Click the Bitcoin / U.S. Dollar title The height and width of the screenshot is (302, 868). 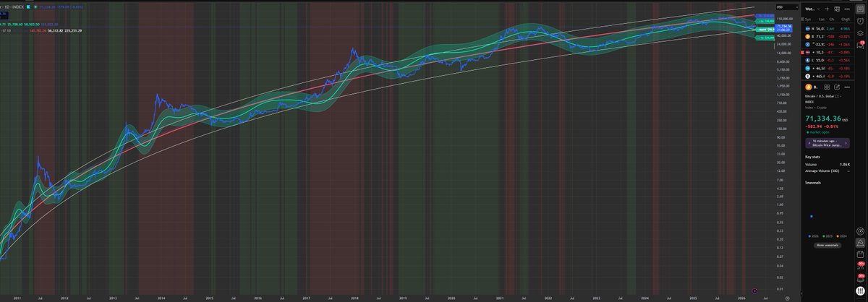point(820,95)
